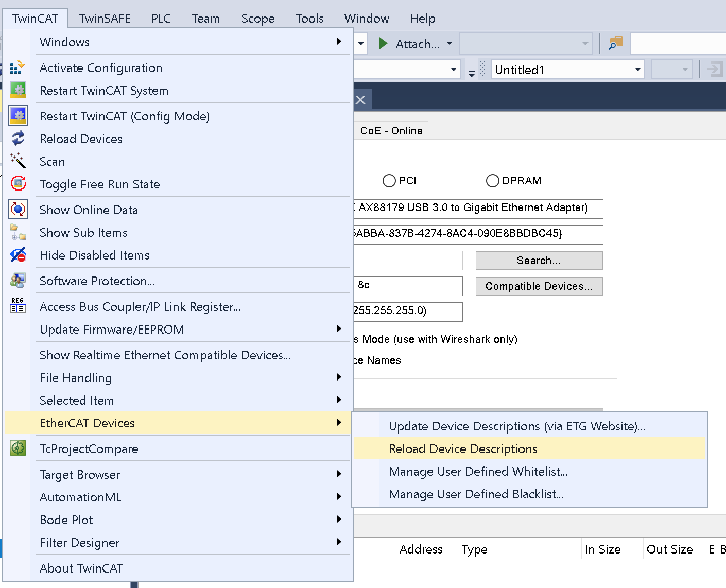Viewport: 726px width, 588px height.
Task: Expand the File Handling submenu
Action: tap(339, 377)
